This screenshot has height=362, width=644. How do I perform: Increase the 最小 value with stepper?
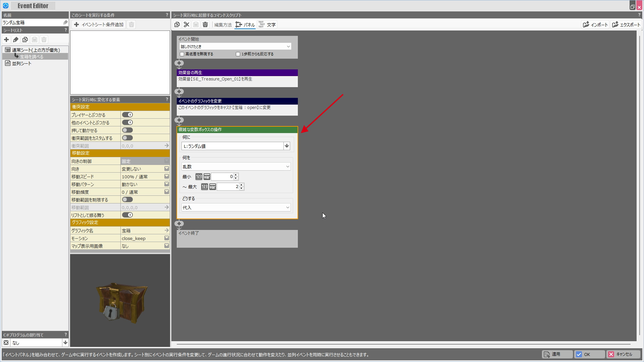(x=236, y=175)
